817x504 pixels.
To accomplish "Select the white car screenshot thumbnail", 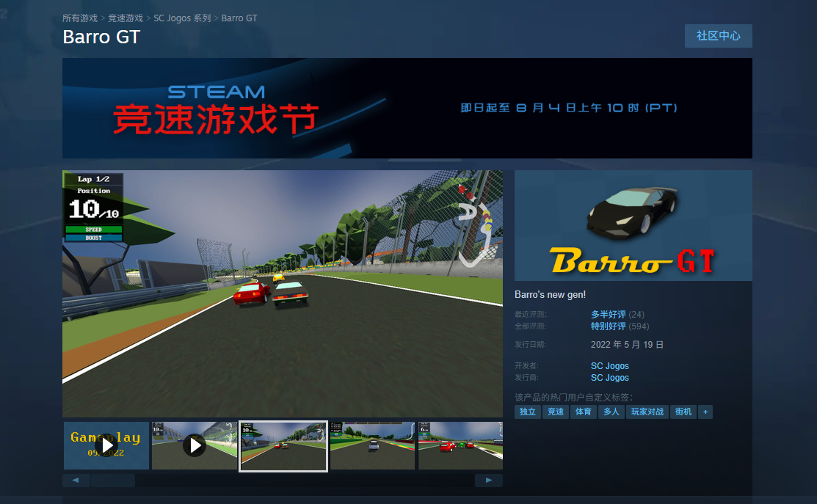I will pyautogui.click(x=373, y=446).
